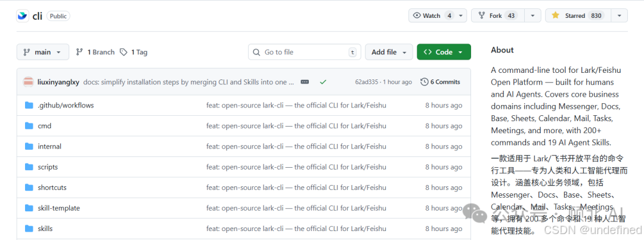Click the folder icon beside cmd

(x=29, y=126)
